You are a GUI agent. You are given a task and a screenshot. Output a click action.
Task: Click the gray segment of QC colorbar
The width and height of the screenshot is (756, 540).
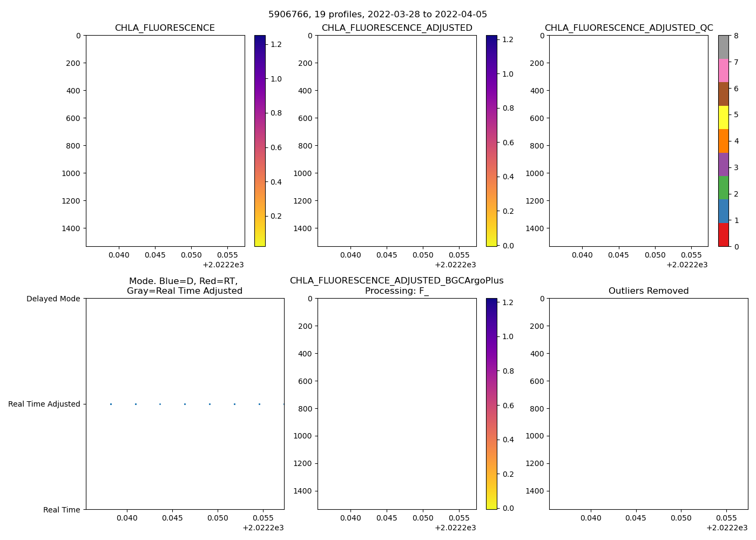723,47
